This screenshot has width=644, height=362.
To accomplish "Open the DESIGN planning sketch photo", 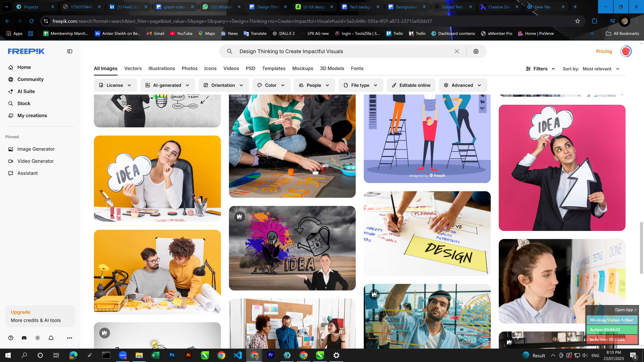I will point(427,233).
